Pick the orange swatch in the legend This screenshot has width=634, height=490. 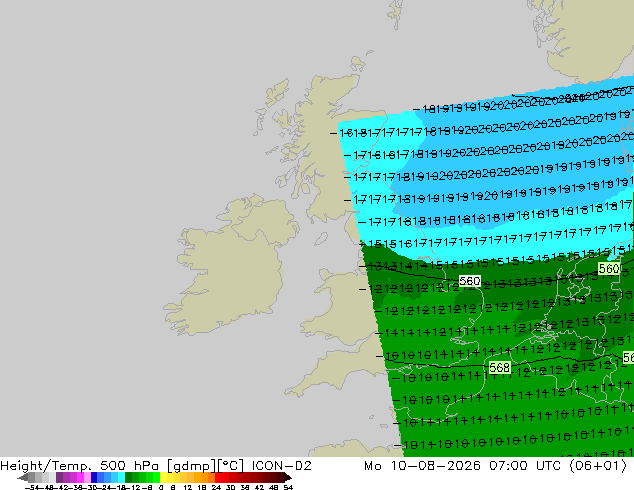205,477
